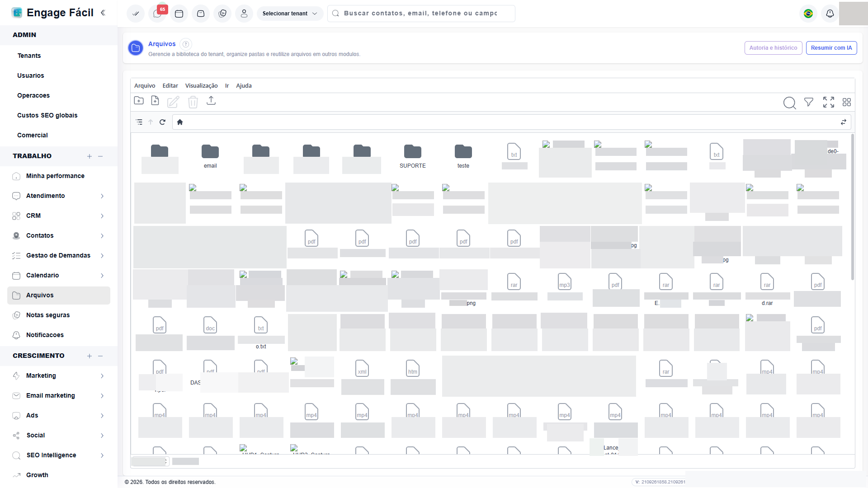This screenshot has width=868, height=488.
Task: Click Resumir com IA button
Action: [x=831, y=48]
